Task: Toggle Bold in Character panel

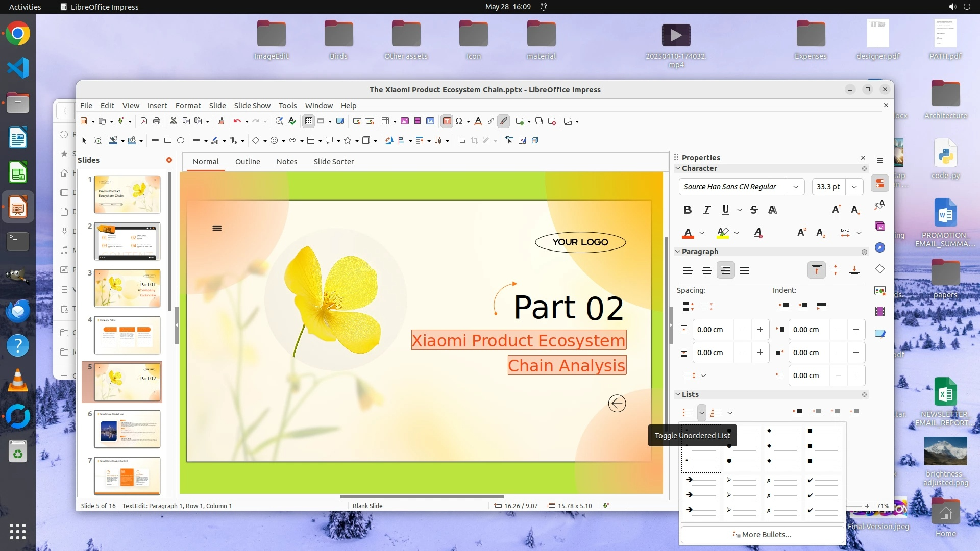Action: click(x=688, y=210)
